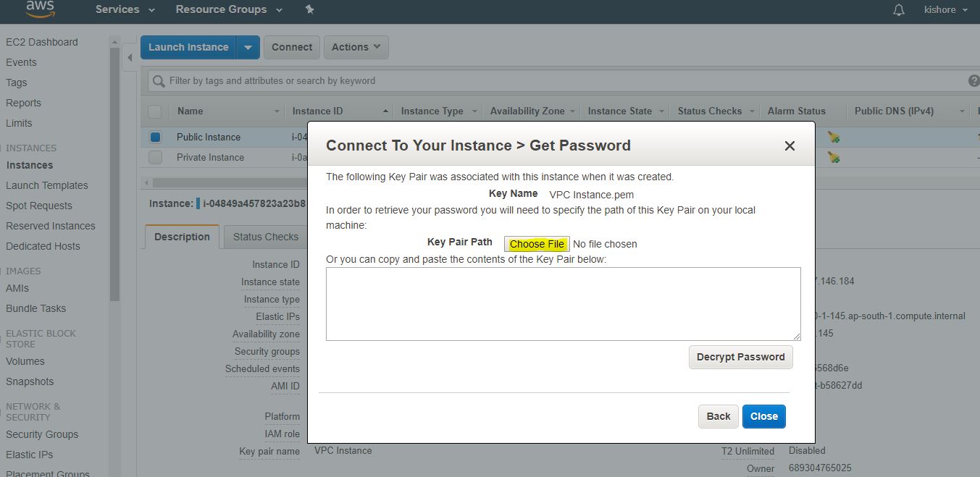
Task: Click the AWS logo icon
Action: point(39,9)
